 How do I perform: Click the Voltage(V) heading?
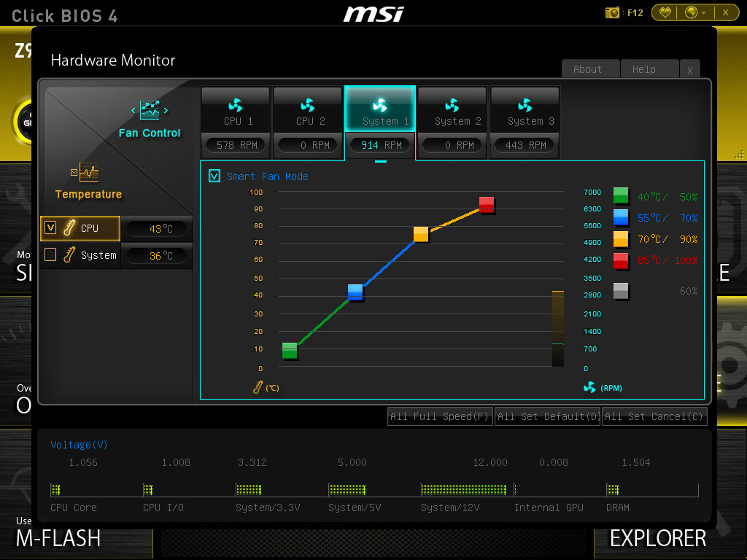pyautogui.click(x=79, y=445)
